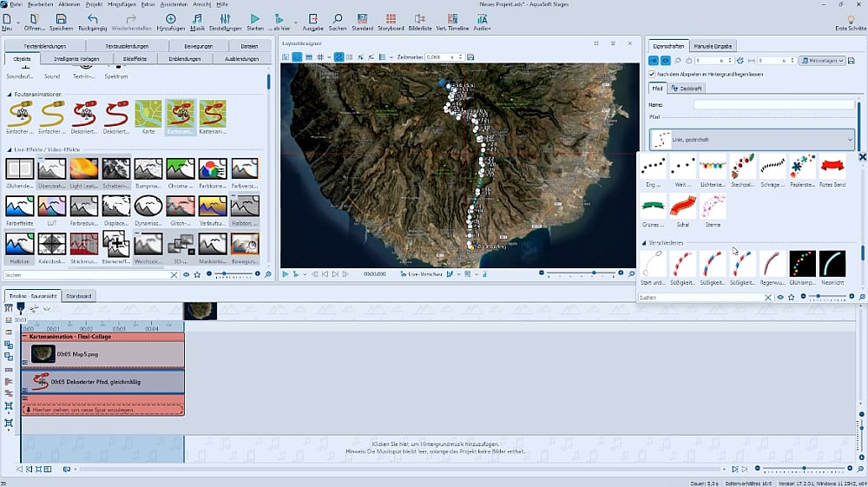Collapse the Verschiedenes category
The image size is (868, 487).
pos(644,243)
